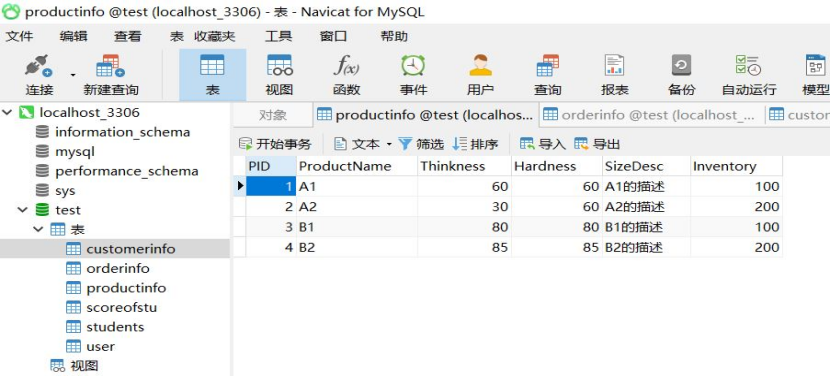Click the SizeDesc column header

tap(647, 166)
